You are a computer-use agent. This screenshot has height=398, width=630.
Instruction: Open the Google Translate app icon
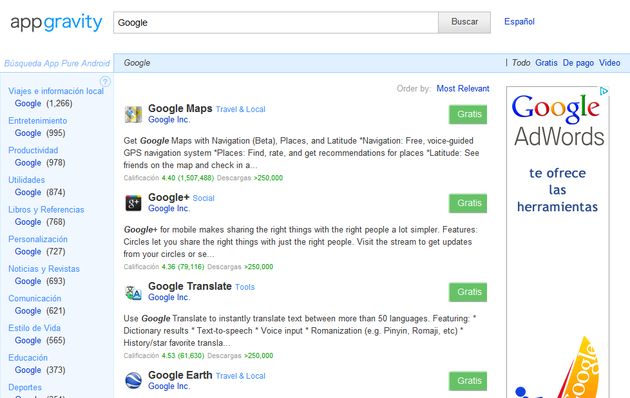133,292
